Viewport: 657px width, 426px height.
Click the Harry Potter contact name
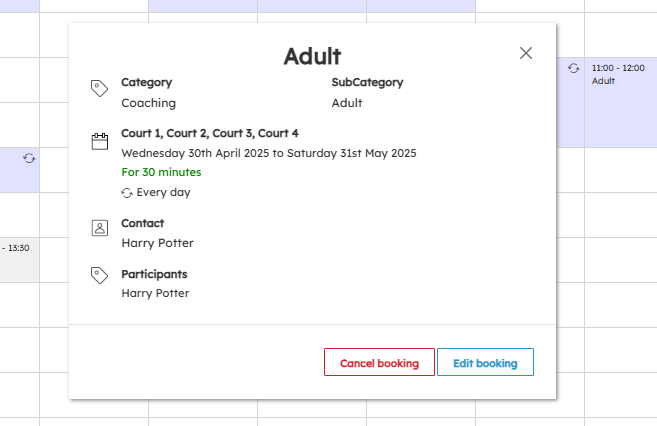(158, 243)
